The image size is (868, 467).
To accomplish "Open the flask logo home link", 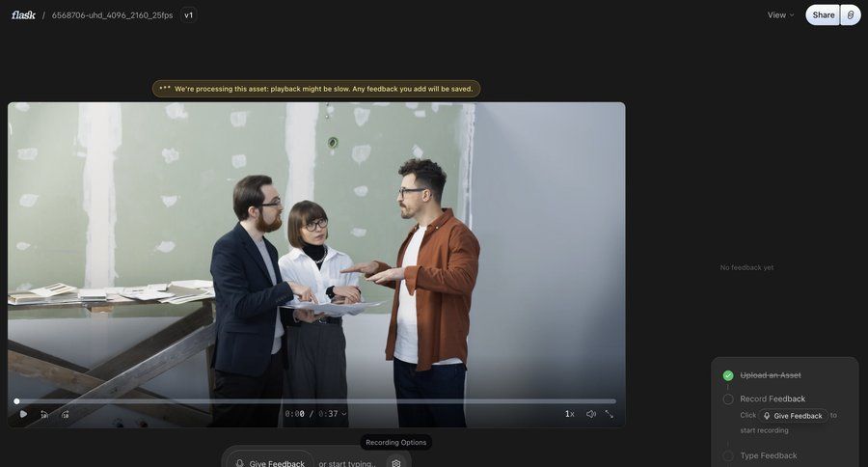I will [23, 15].
